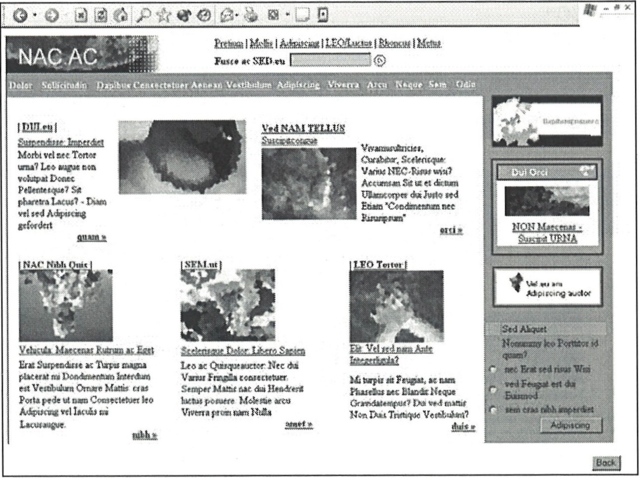Click the Pretium top link
The width and height of the screenshot is (640, 478).
(x=229, y=43)
